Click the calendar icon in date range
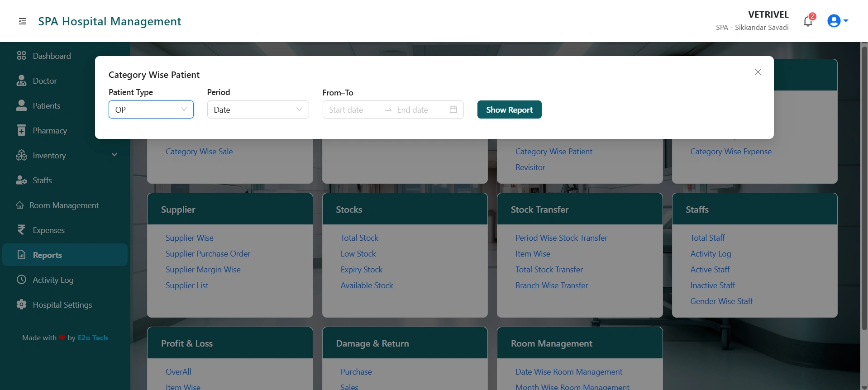The width and height of the screenshot is (868, 390). point(453,109)
